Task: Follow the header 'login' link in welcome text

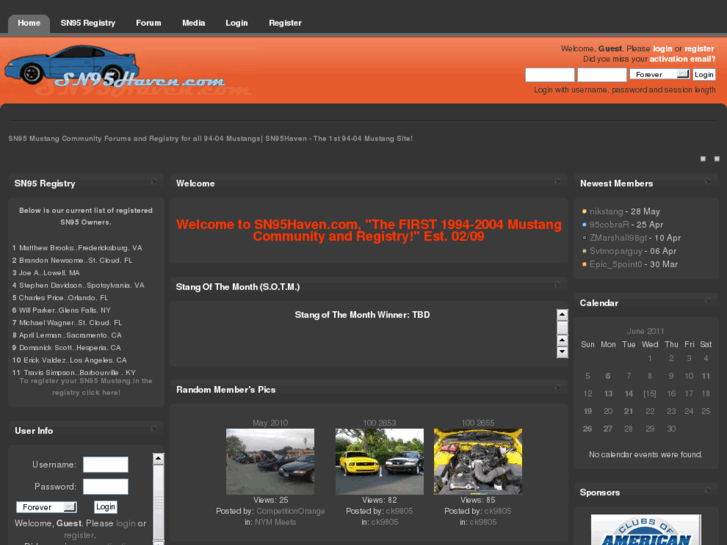Action: coord(662,49)
